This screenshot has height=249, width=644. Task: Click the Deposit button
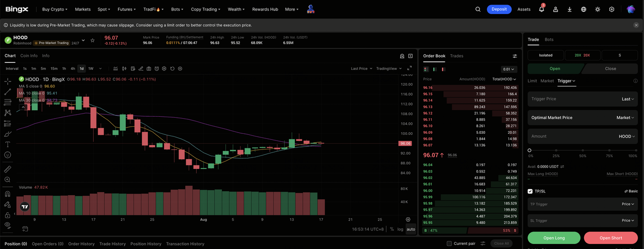[x=499, y=9]
